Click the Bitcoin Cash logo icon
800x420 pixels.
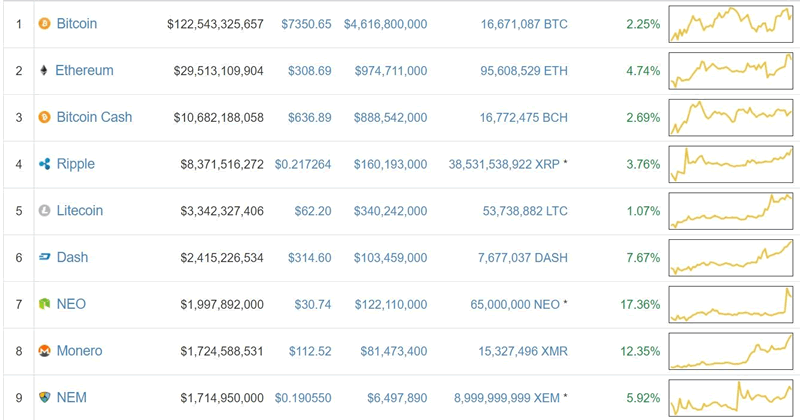(x=44, y=117)
